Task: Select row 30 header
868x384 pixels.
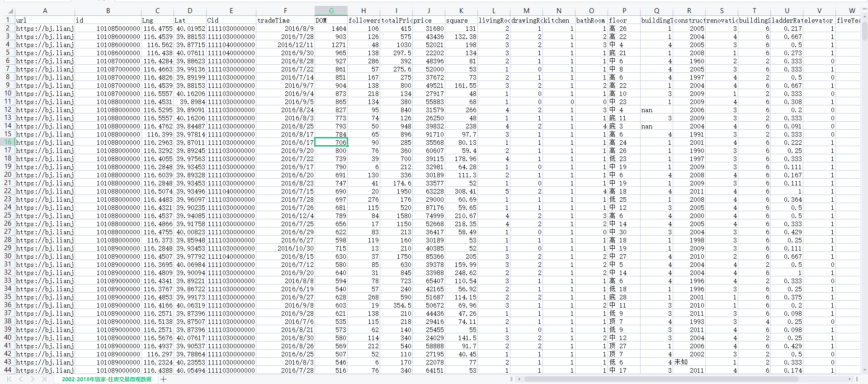Action: click(8, 256)
